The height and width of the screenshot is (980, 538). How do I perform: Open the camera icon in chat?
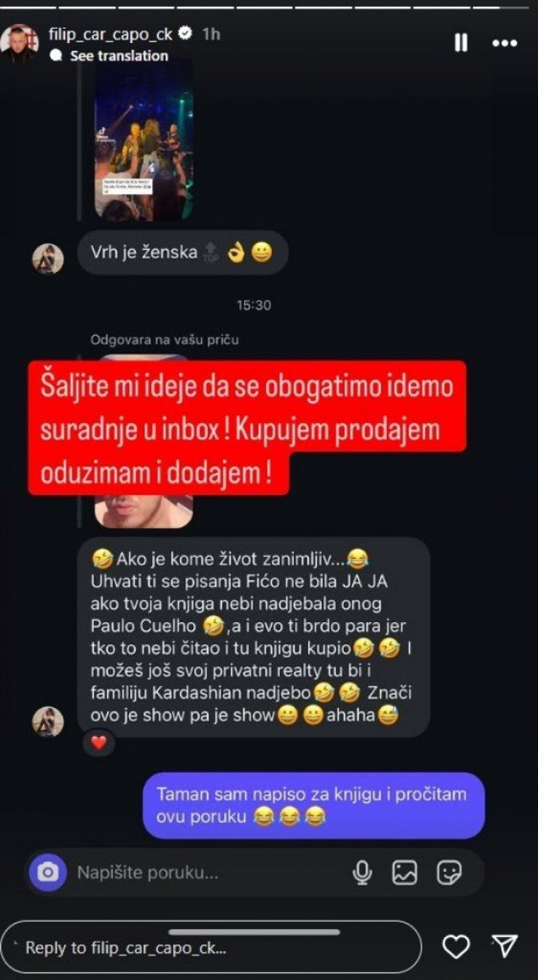coord(48,872)
